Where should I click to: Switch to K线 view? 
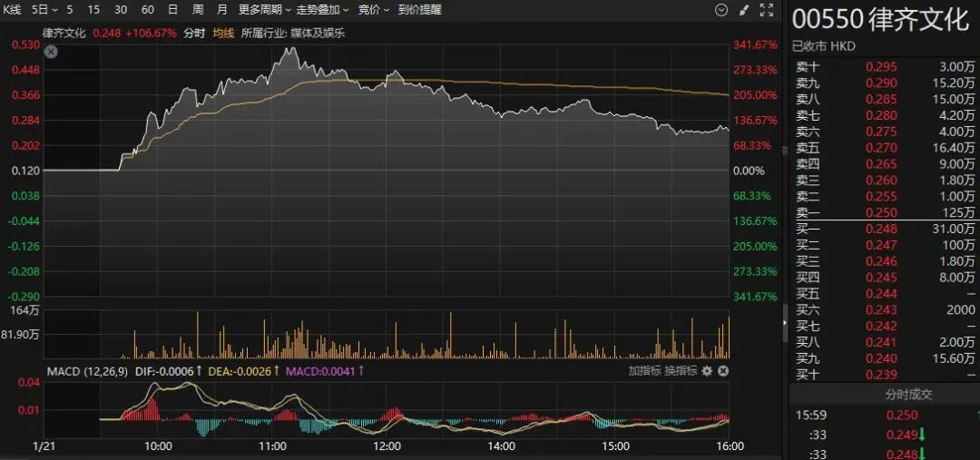coord(13,9)
